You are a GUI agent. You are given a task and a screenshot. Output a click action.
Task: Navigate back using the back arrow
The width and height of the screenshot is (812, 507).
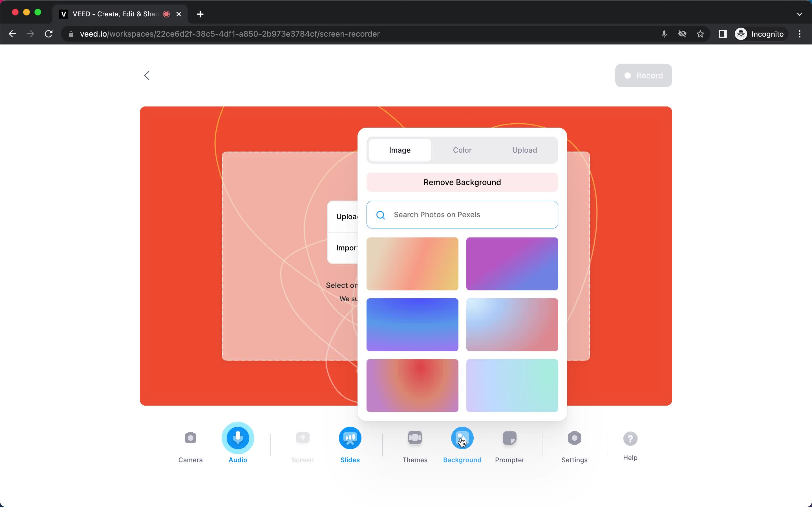pos(147,75)
